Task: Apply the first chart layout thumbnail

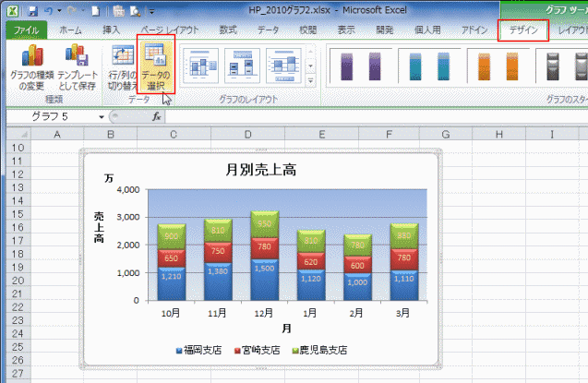Action: 201,66
